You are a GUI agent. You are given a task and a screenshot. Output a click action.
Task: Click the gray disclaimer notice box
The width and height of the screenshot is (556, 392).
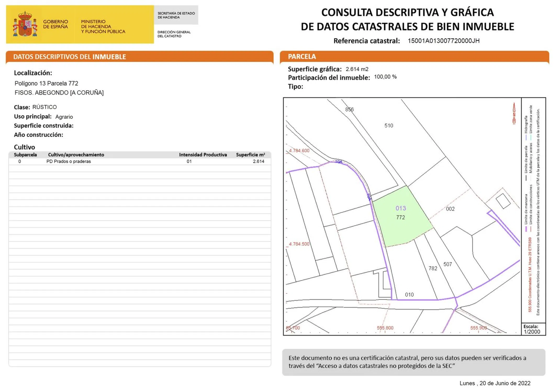(413, 362)
